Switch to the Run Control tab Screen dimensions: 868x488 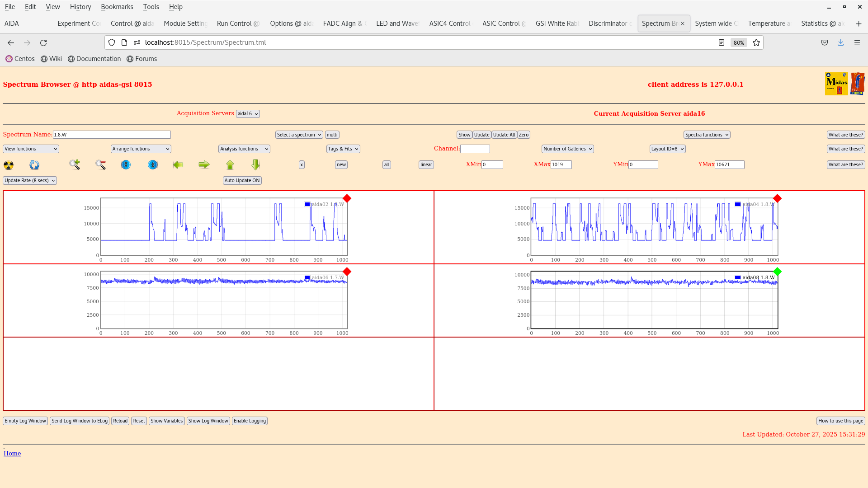tap(238, 23)
